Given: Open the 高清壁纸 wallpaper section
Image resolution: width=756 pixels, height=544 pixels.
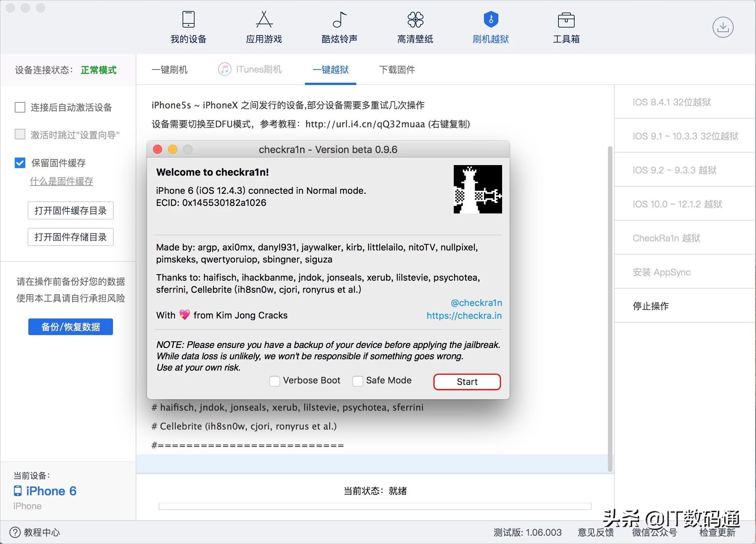Looking at the screenshot, I should point(414,26).
